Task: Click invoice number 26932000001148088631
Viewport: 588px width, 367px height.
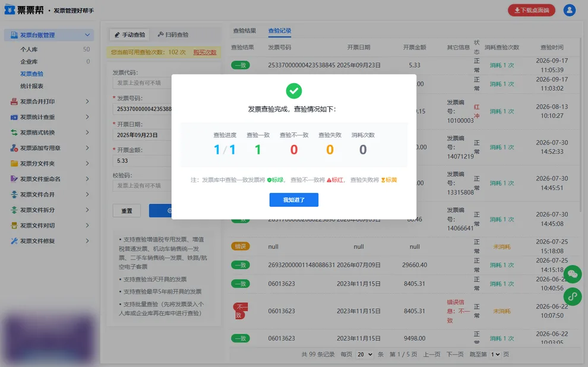Action: coord(302,265)
